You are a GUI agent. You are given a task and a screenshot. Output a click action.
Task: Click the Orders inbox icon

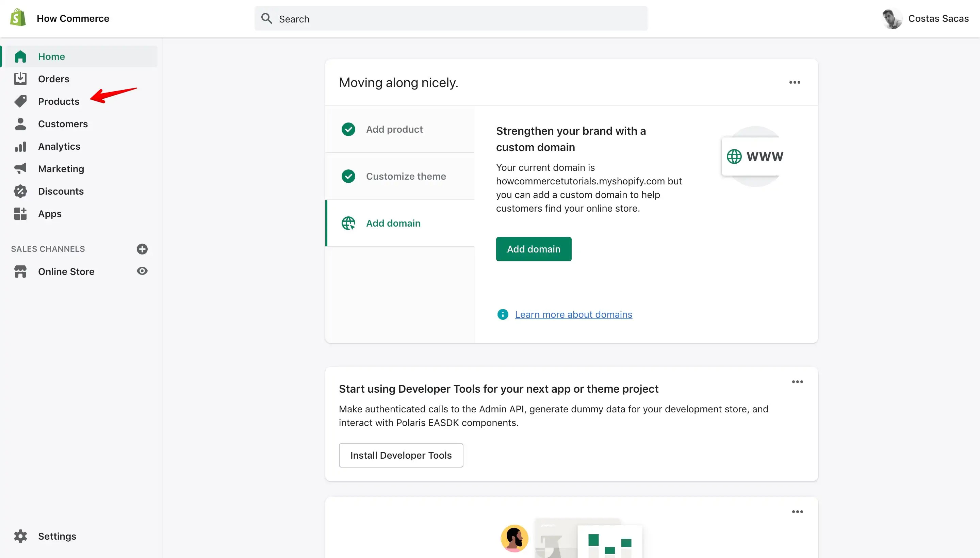(x=20, y=79)
